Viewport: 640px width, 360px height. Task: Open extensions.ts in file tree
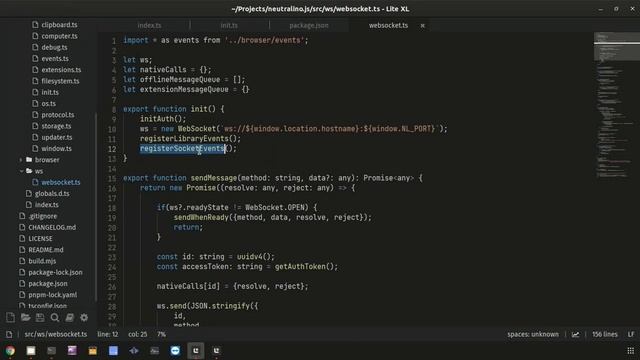click(61, 70)
